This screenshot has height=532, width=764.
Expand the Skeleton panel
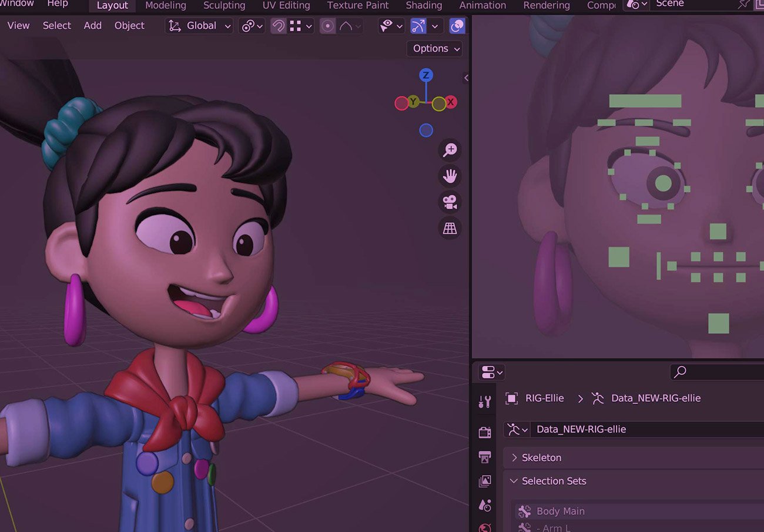[515, 457]
